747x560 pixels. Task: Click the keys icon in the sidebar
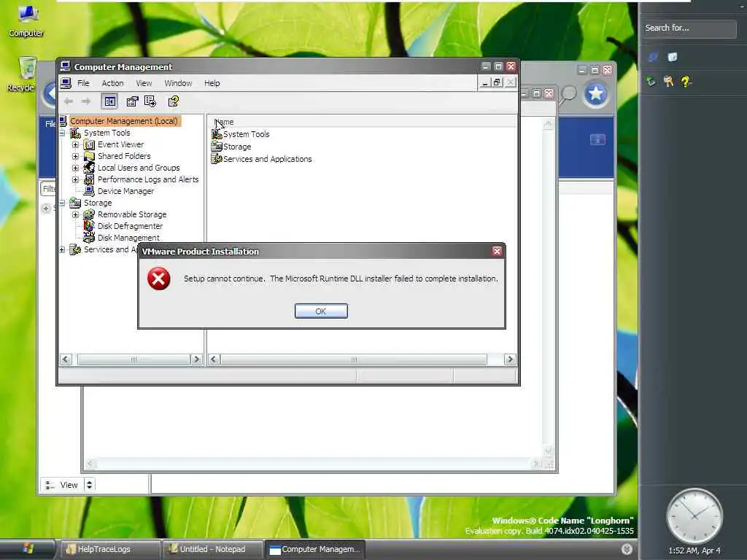pyautogui.click(x=668, y=82)
